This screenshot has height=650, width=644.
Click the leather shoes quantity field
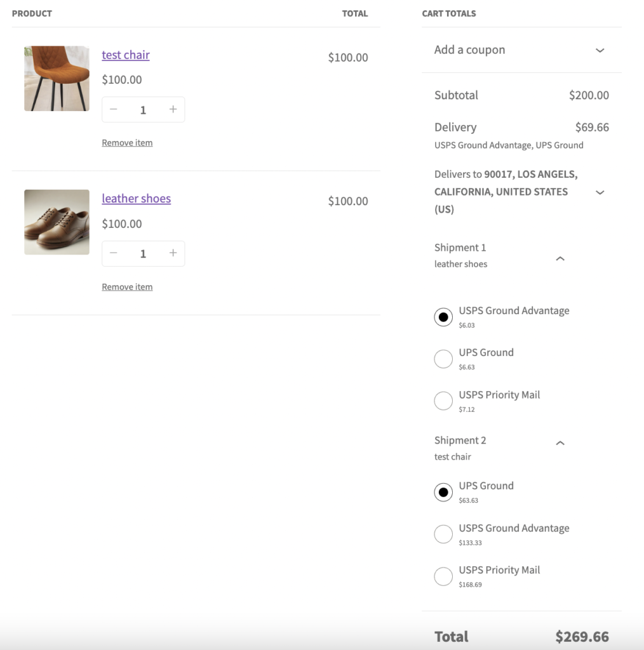[x=143, y=253]
